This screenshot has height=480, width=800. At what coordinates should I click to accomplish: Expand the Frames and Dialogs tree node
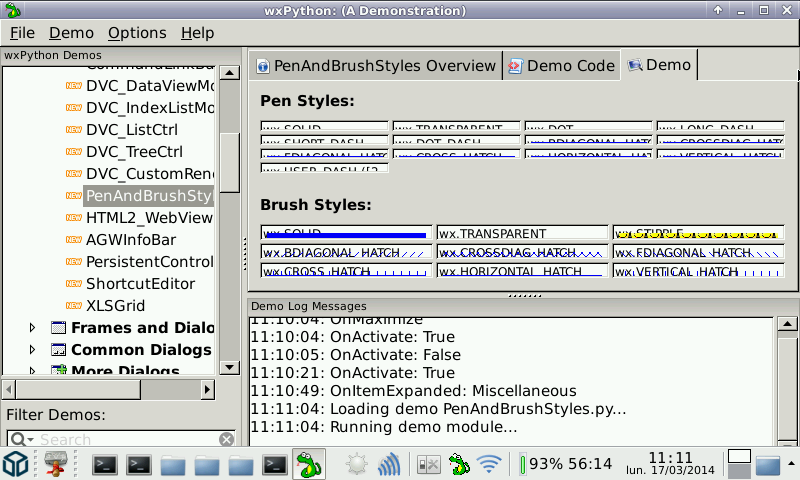click(x=32, y=327)
